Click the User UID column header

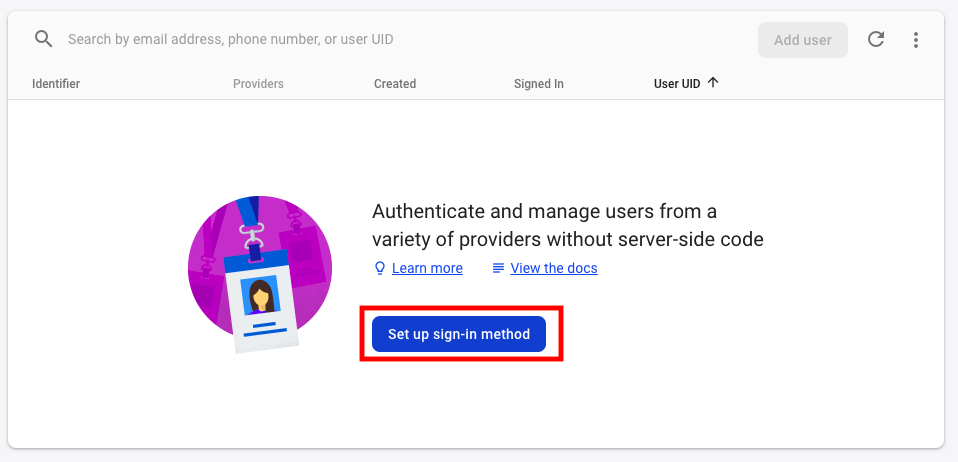pyautogui.click(x=677, y=84)
